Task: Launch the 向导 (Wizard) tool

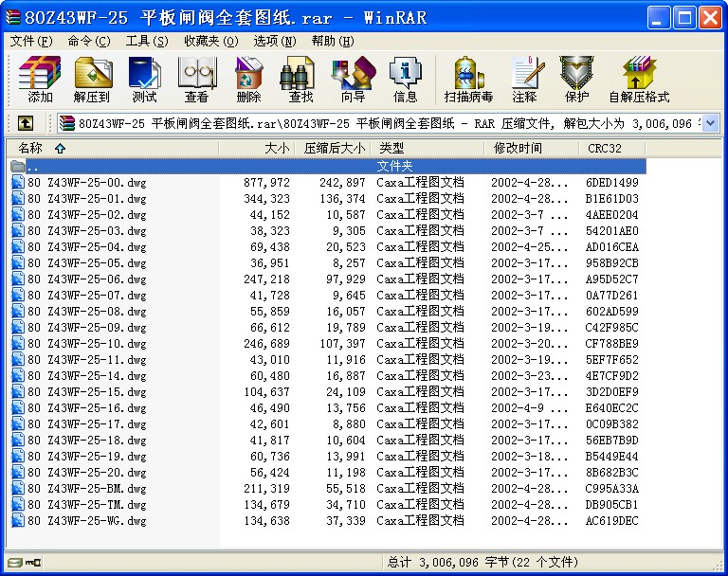Action: (x=353, y=80)
